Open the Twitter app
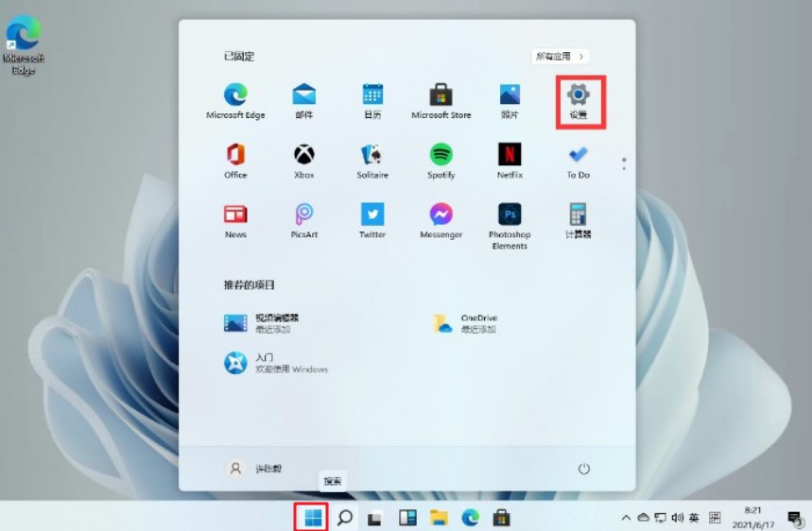Screen dimensions: 812x531 pyautogui.click(x=372, y=220)
